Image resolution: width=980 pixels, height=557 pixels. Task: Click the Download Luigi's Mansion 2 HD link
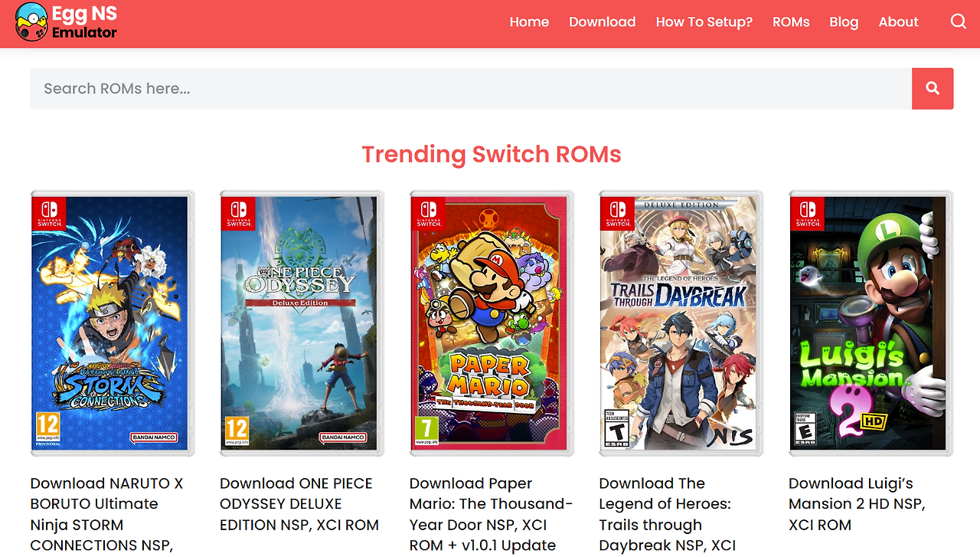coord(857,504)
